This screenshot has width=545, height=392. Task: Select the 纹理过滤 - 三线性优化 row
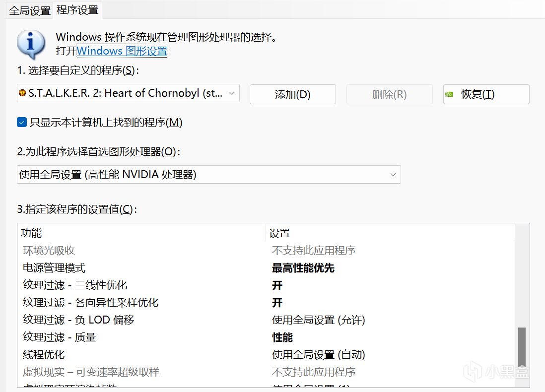(75, 285)
